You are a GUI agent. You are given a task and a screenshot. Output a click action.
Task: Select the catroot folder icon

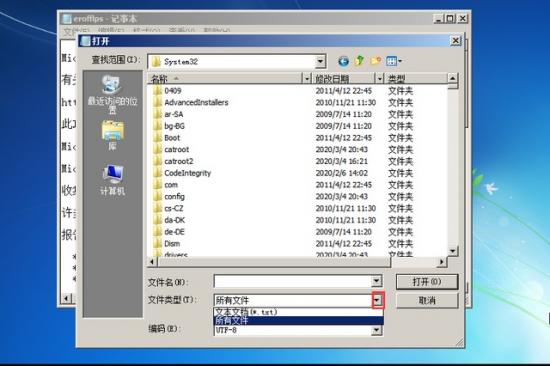(157, 149)
